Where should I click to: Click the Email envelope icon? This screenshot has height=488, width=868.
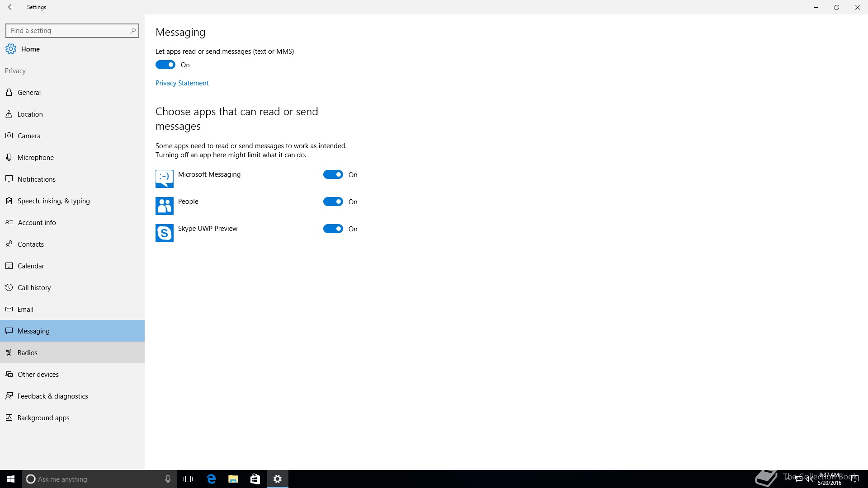click(9, 309)
